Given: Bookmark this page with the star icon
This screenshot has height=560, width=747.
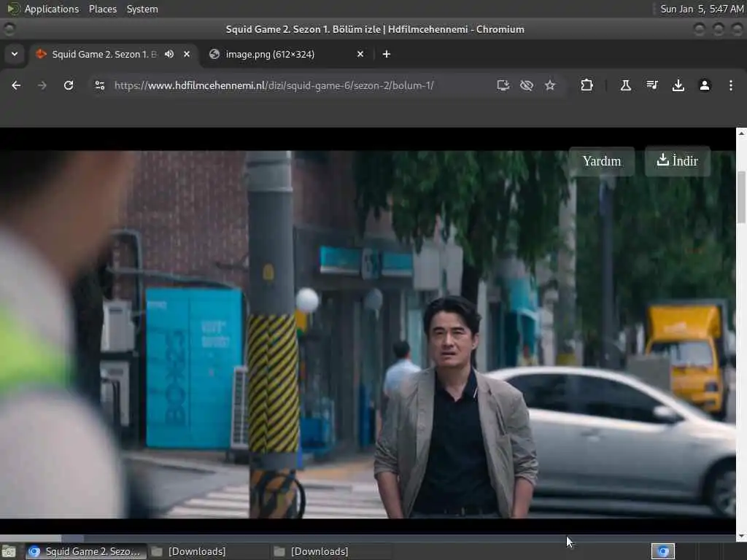Looking at the screenshot, I should click(550, 85).
